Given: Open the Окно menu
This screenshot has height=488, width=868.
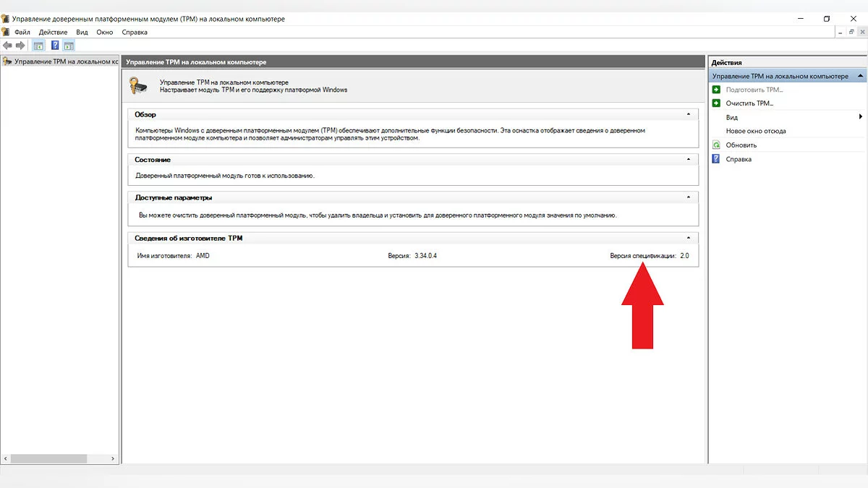Looking at the screenshot, I should coord(105,32).
